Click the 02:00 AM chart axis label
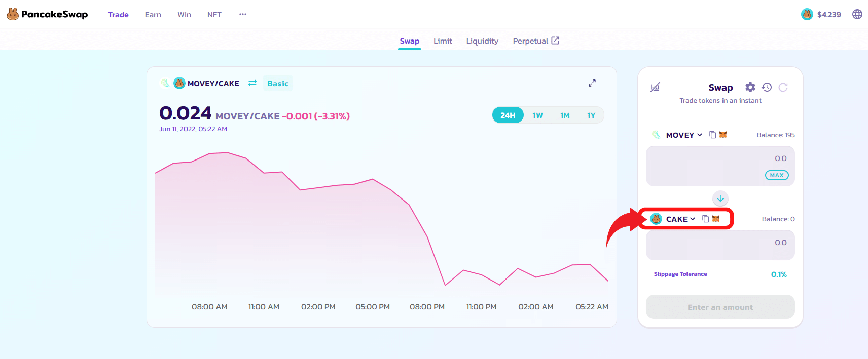 coord(536,307)
